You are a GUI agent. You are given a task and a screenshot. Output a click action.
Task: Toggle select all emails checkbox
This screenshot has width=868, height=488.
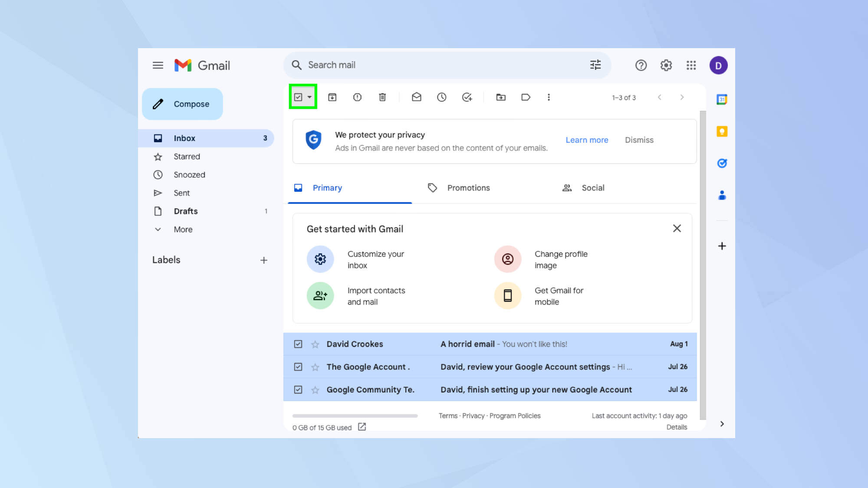pyautogui.click(x=298, y=97)
